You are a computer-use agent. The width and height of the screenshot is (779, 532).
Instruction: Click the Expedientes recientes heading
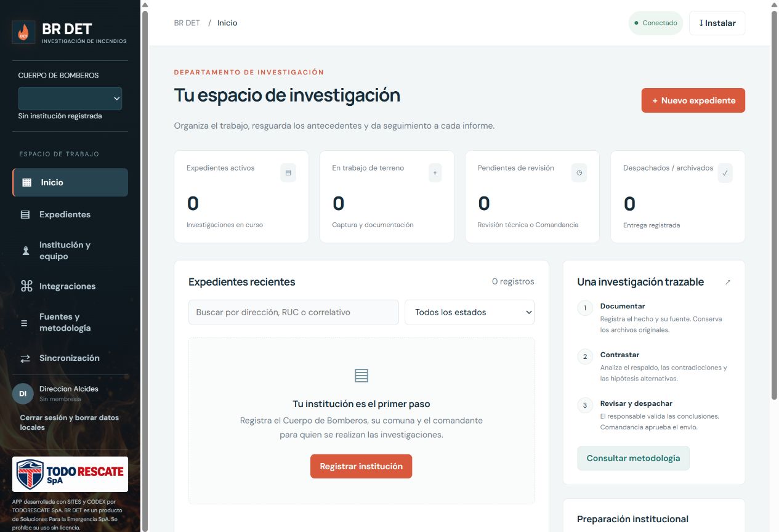click(242, 282)
